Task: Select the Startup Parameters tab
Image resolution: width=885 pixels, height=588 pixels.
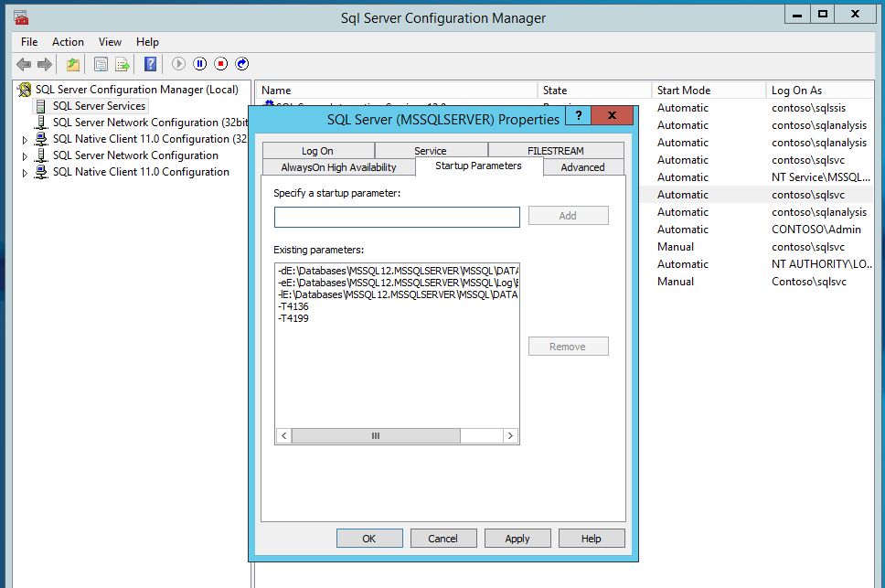Action: click(x=479, y=166)
